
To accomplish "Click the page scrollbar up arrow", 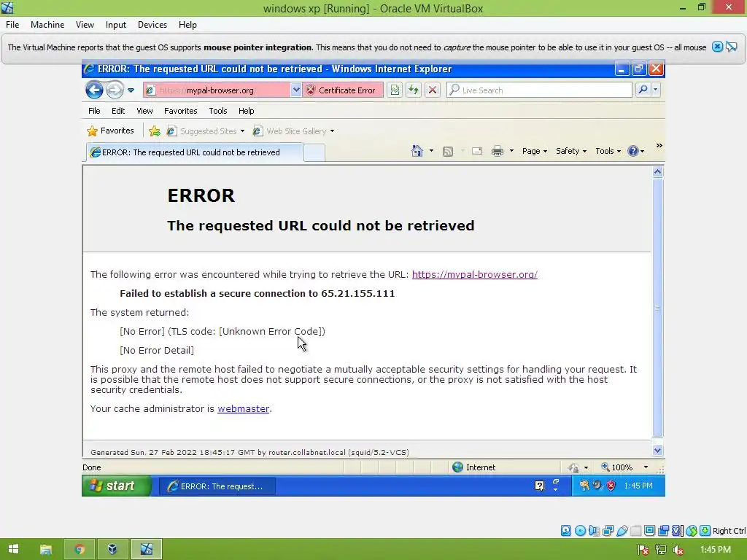I will [x=657, y=171].
